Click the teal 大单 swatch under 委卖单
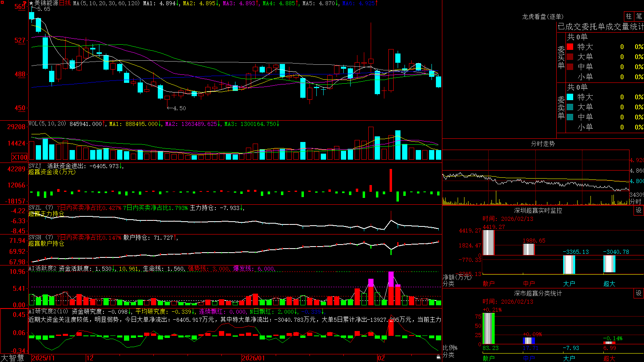The image size is (644, 362). tap(570, 107)
